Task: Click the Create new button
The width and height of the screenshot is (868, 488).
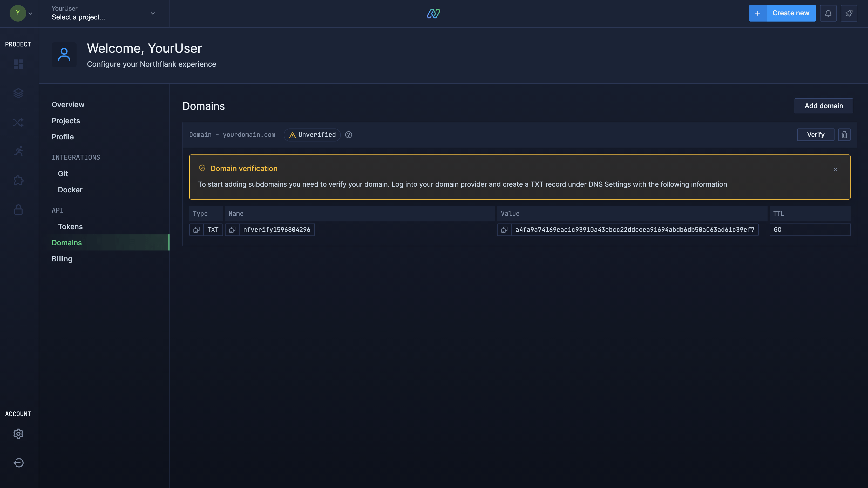Action: tap(791, 13)
